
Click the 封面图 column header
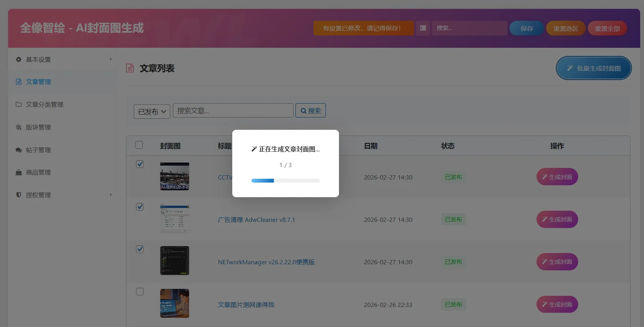click(170, 146)
